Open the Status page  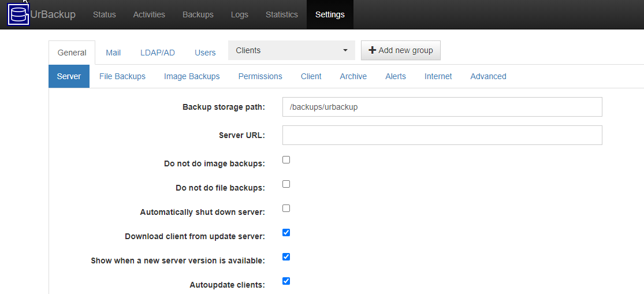105,15
